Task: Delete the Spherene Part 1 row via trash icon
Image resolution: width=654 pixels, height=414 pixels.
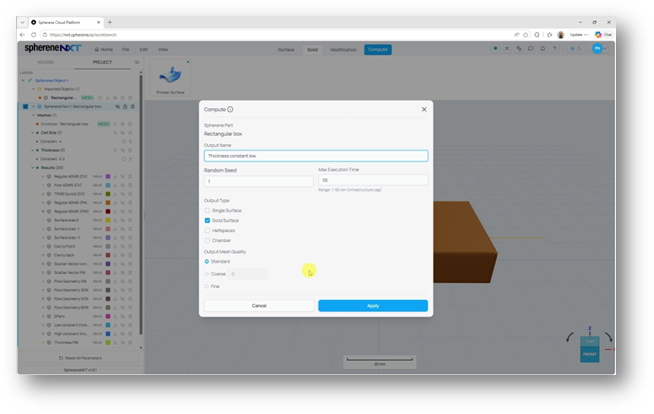Action: [x=133, y=107]
